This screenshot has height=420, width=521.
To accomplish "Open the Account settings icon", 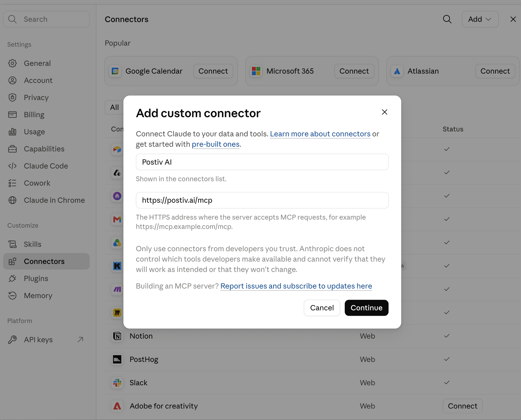I will coord(12,80).
